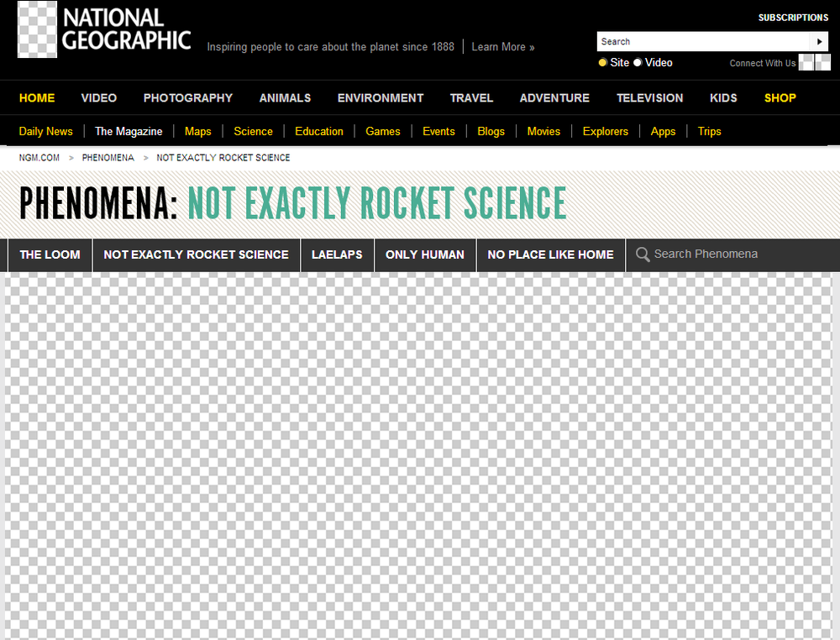Viewport: 840px width, 640px height.
Task: Open the VIDEO main menu item
Action: pyautogui.click(x=99, y=98)
